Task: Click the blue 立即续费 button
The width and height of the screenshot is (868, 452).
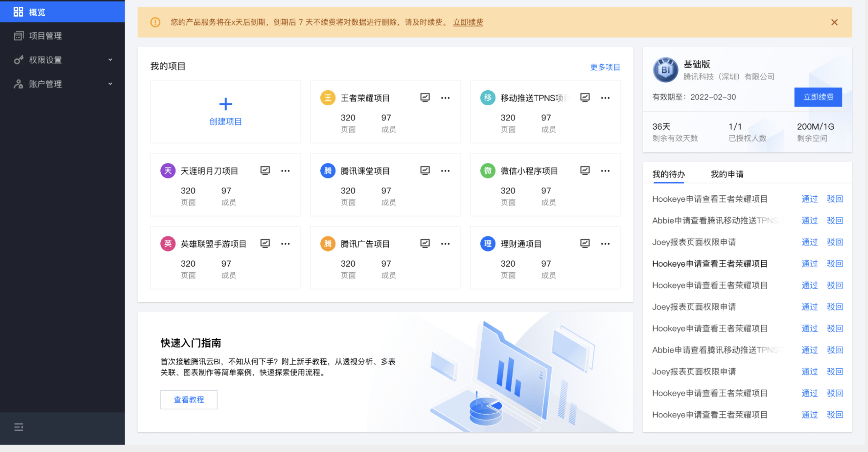Action: pos(818,97)
